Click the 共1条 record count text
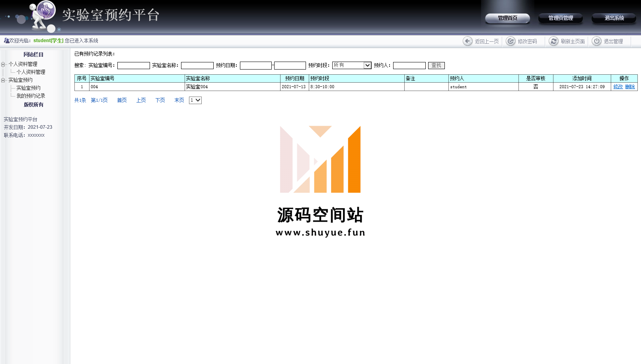Viewport: 641px width, 364px height. 80,100
